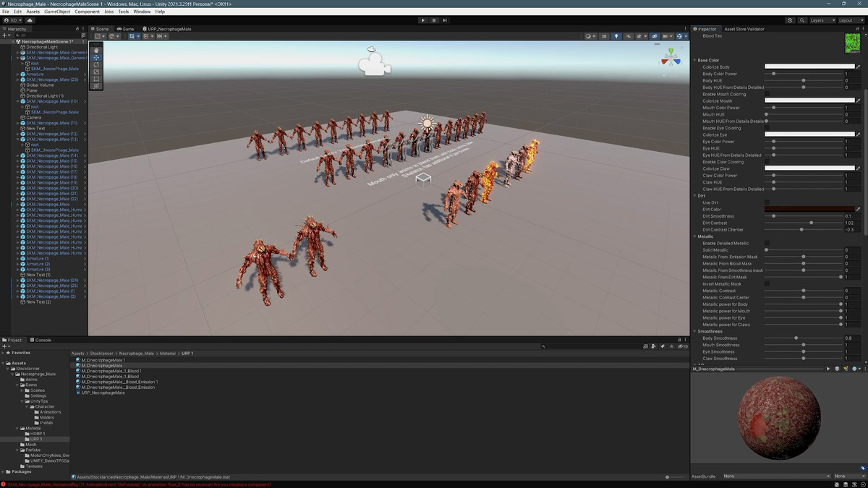Viewport: 868px width, 488px height.
Task: Click the Dirt Color swatch
Action: pyautogui.click(x=807, y=210)
